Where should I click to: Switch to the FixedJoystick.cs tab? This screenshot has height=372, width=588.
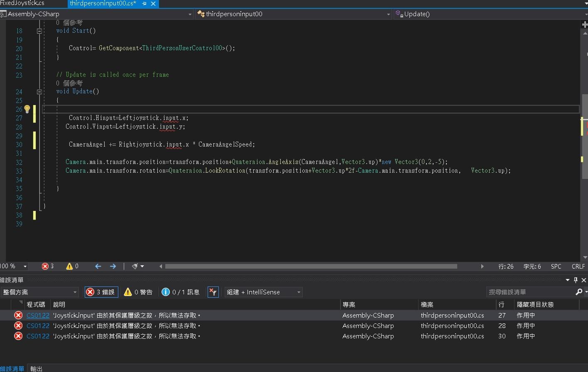(x=23, y=3)
